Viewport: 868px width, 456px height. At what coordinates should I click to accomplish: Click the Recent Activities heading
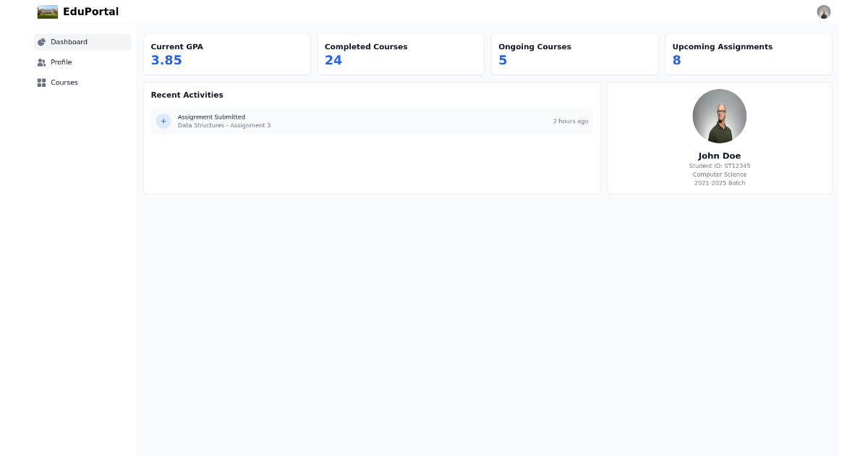click(x=186, y=95)
